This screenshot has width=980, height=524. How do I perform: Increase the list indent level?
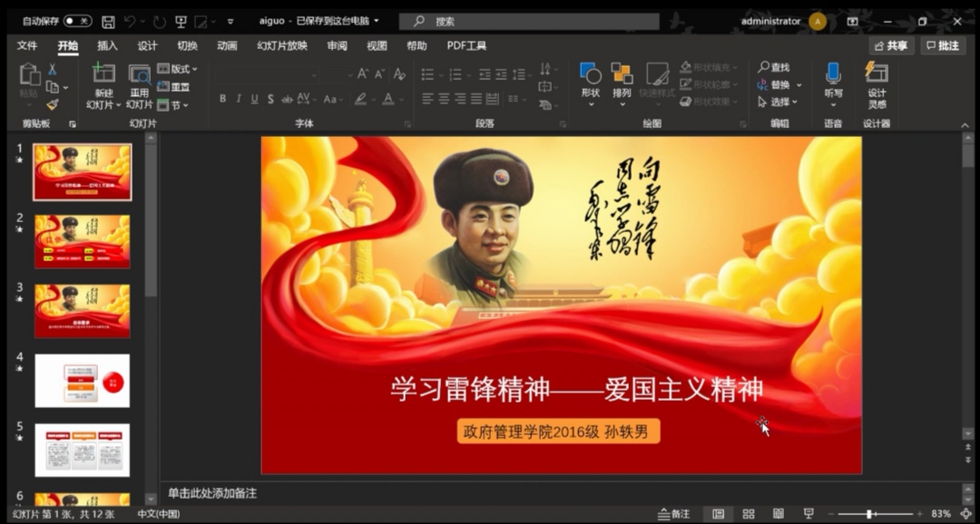[501, 74]
